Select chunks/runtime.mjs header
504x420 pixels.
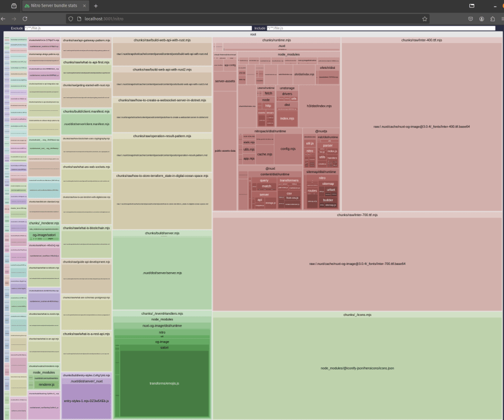coord(277,40)
